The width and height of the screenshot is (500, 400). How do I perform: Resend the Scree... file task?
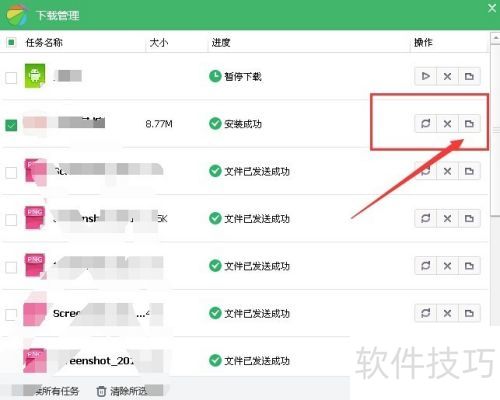(425, 313)
